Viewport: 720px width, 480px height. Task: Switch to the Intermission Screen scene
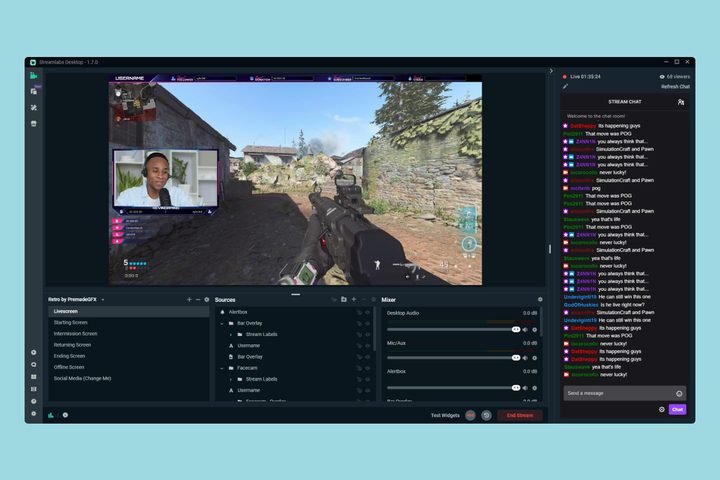click(x=129, y=334)
